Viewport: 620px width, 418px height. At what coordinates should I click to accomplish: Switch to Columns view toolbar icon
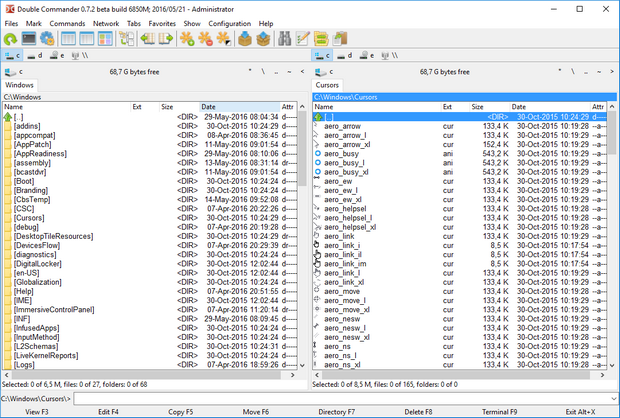87,39
